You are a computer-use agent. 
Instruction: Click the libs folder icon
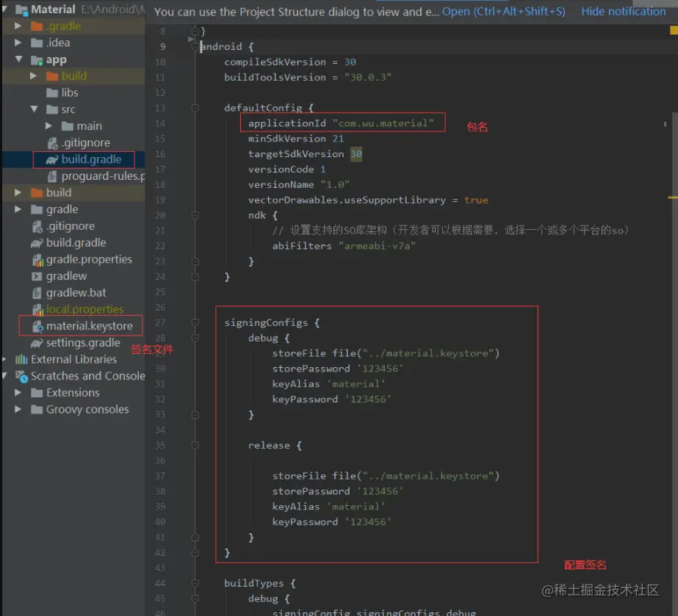52,93
